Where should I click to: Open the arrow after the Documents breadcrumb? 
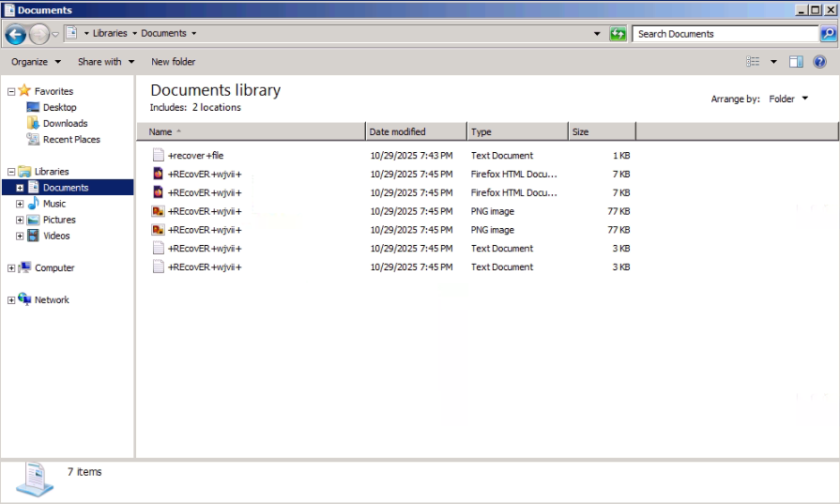pos(194,33)
